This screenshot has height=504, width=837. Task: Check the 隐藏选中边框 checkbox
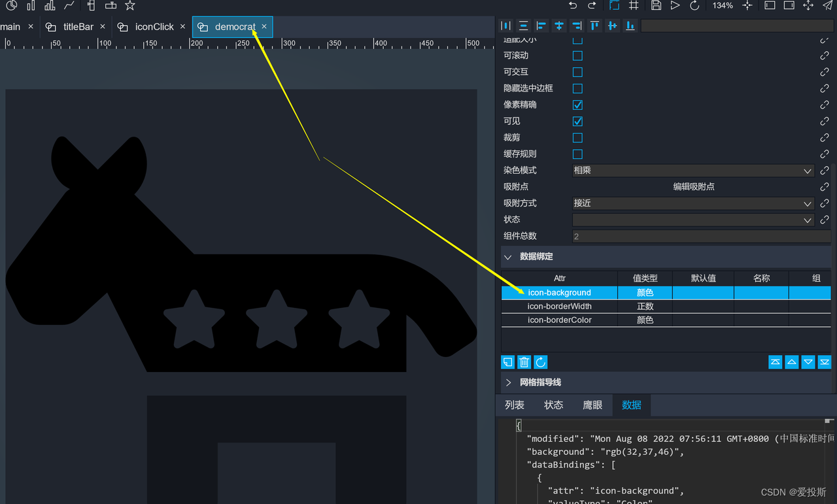click(577, 89)
